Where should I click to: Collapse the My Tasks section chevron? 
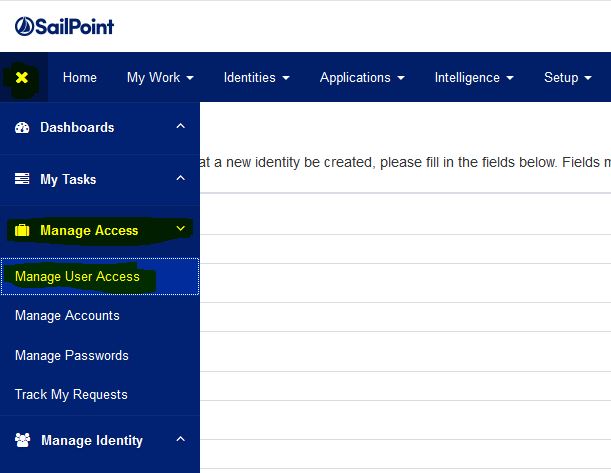[180, 179]
